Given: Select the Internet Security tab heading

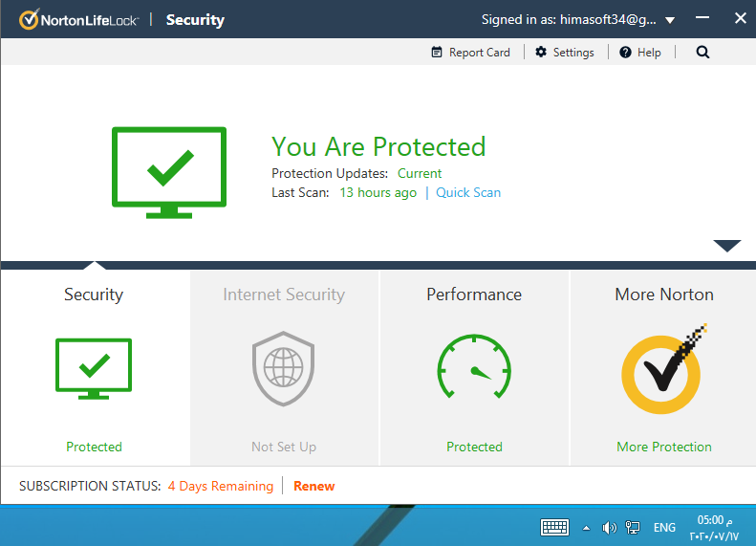Looking at the screenshot, I should pyautogui.click(x=284, y=295).
